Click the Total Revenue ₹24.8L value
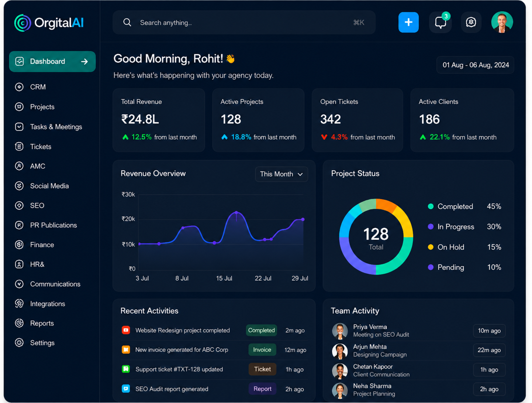Viewport: 532px width, 403px height. tap(140, 119)
